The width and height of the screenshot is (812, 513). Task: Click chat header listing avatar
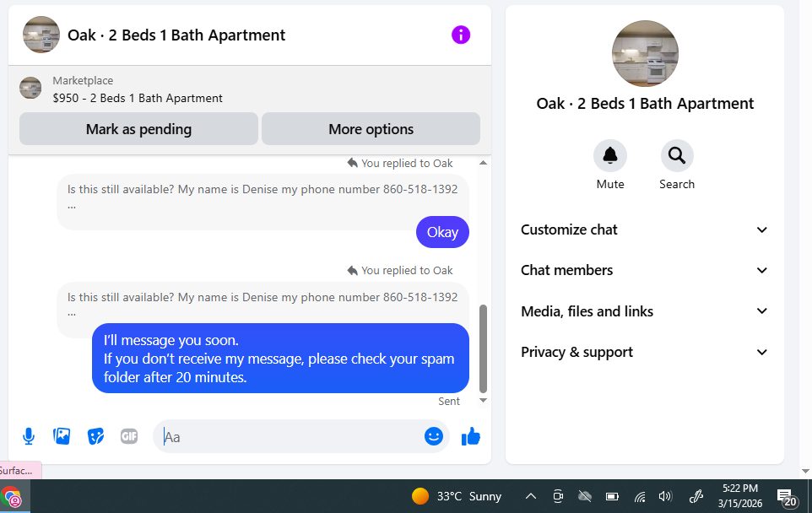(x=41, y=35)
